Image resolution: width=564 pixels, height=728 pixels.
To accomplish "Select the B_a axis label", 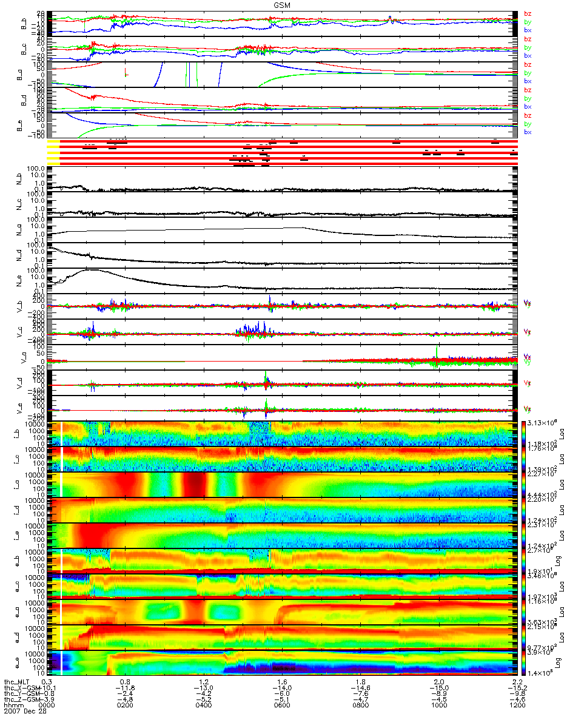I will pos(19,75).
